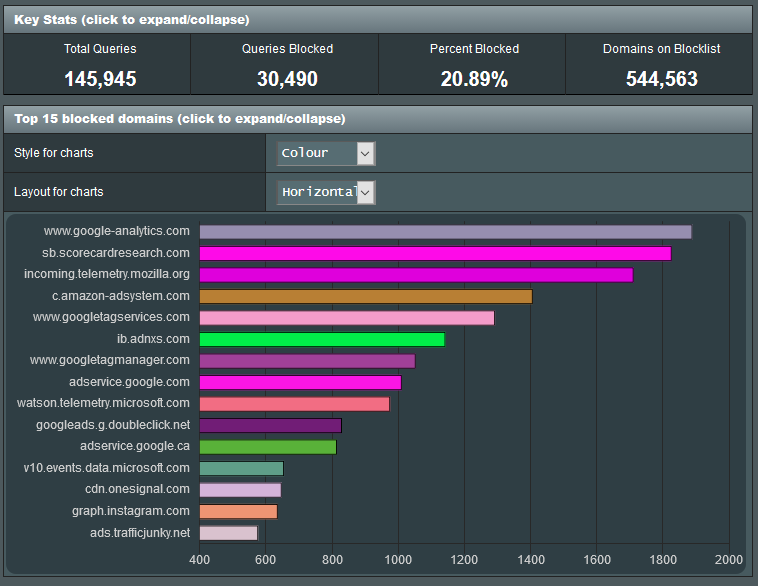Screen dimensions: 758x586
Task: Click the 2000 x-axis tick label
Action: [729, 560]
